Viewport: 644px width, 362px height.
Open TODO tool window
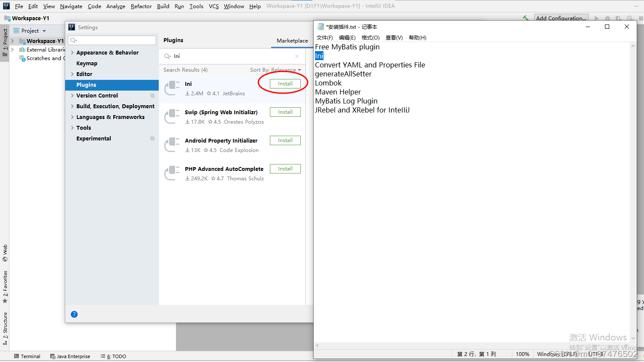(x=113, y=356)
